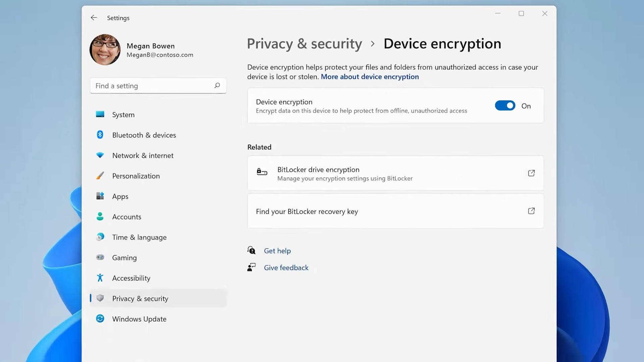This screenshot has height=362, width=644.
Task: Click the Accounts person icon
Action: [x=100, y=217]
